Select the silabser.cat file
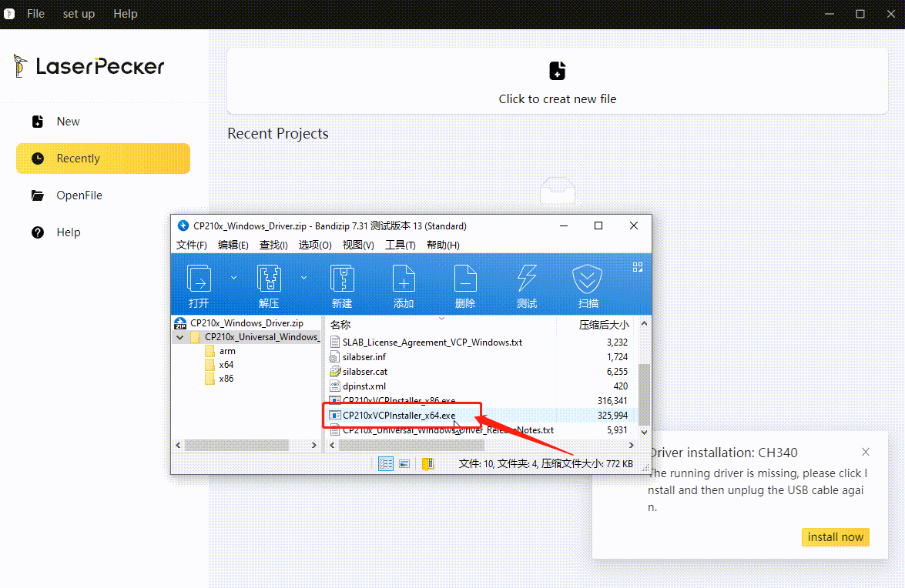 [x=365, y=372]
